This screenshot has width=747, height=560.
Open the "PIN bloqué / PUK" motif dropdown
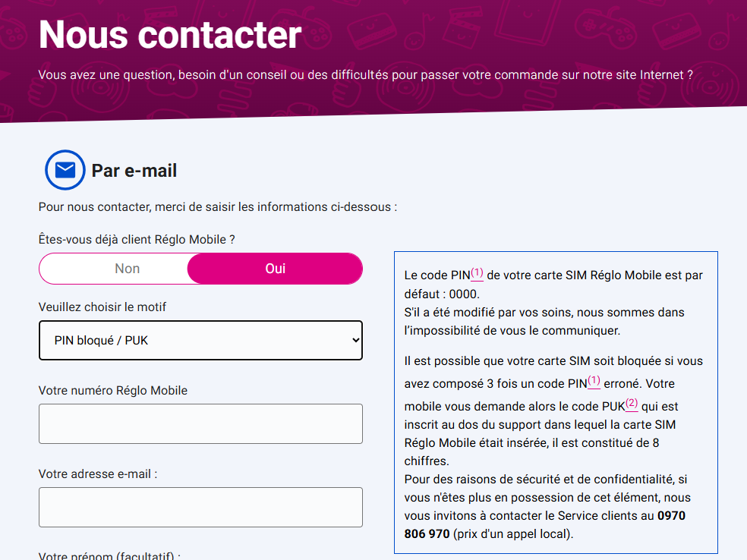click(200, 340)
